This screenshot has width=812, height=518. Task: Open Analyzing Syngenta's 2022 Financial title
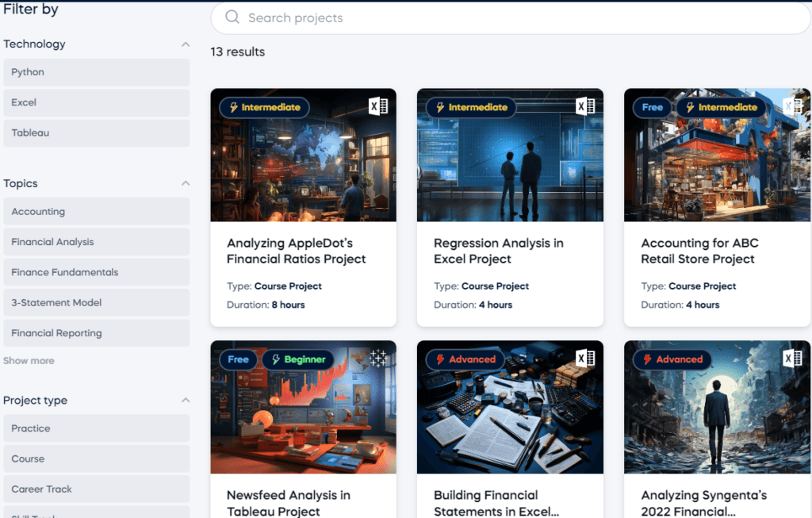(704, 502)
